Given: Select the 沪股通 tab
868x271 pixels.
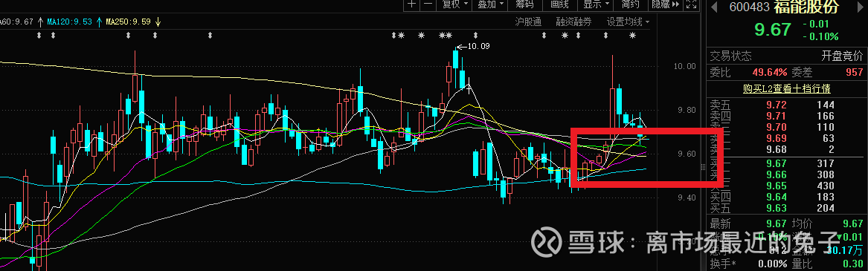Looking at the screenshot, I should 528,22.
